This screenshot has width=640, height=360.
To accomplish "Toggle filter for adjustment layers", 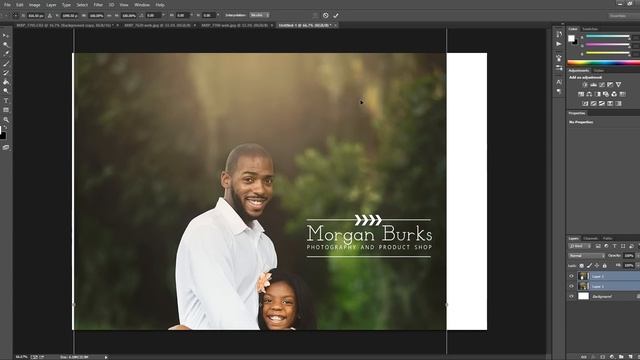I will click(606, 246).
